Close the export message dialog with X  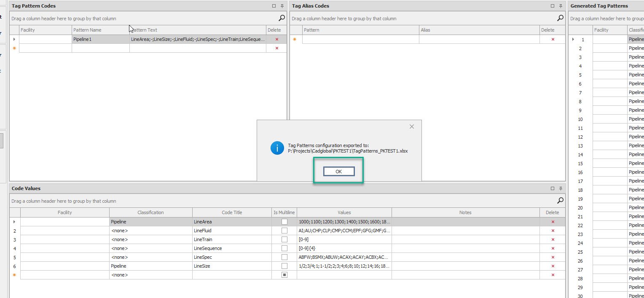point(411,126)
